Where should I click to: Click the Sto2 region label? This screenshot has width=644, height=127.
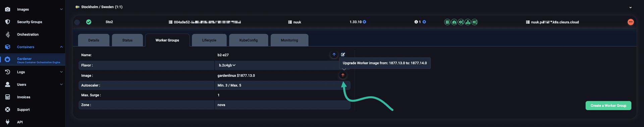coord(109,22)
